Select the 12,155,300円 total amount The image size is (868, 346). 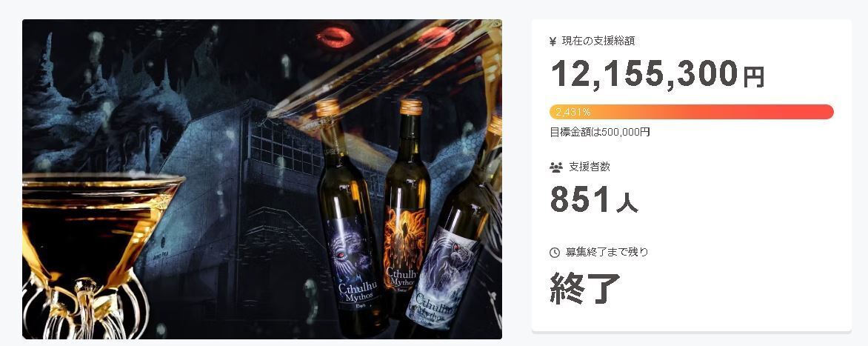click(658, 73)
